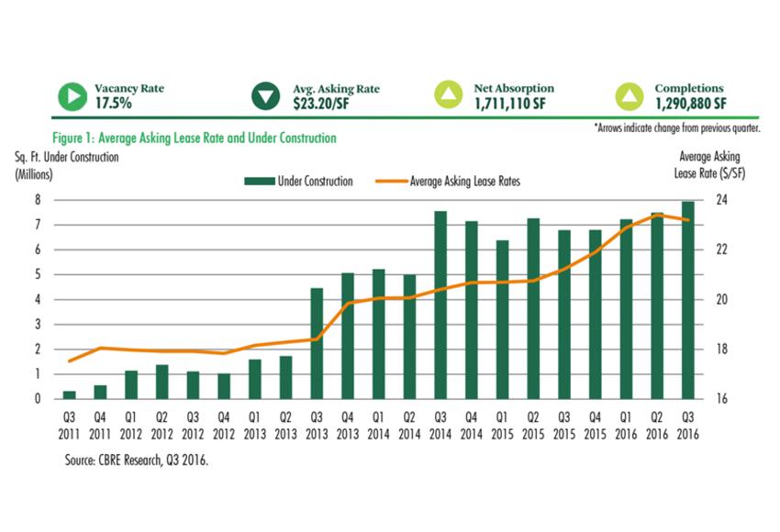780x532 pixels.
Task: Click the Q4 2014 bar
Action: pyautogui.click(x=472, y=310)
